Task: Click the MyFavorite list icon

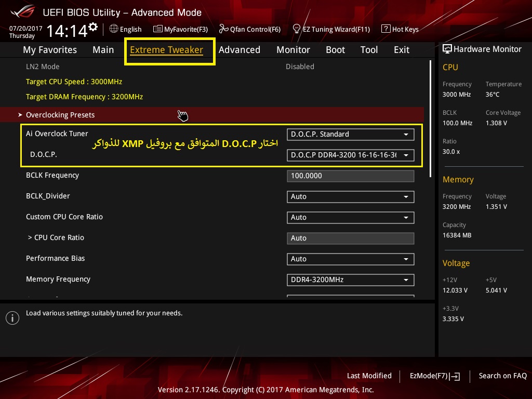Action: 158,29
